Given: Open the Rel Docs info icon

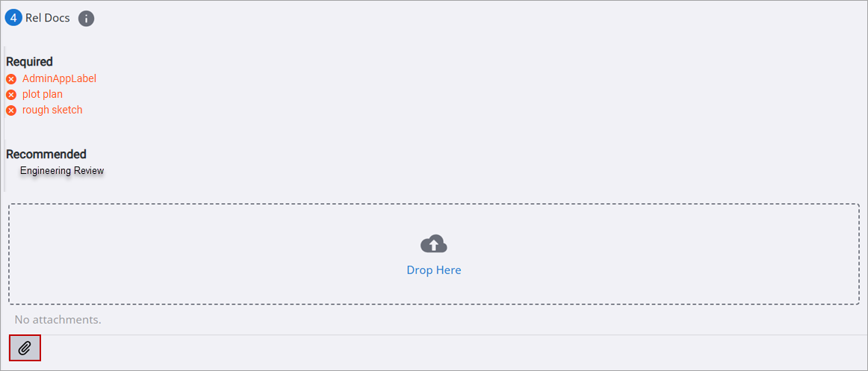Looking at the screenshot, I should (x=87, y=19).
